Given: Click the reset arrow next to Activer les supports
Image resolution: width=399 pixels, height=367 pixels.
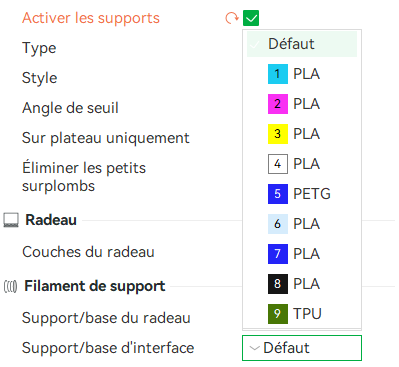Looking at the screenshot, I should [232, 18].
